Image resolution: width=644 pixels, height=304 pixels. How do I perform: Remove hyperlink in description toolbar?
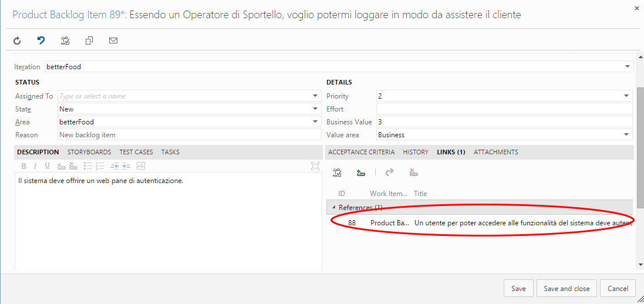(x=73, y=166)
